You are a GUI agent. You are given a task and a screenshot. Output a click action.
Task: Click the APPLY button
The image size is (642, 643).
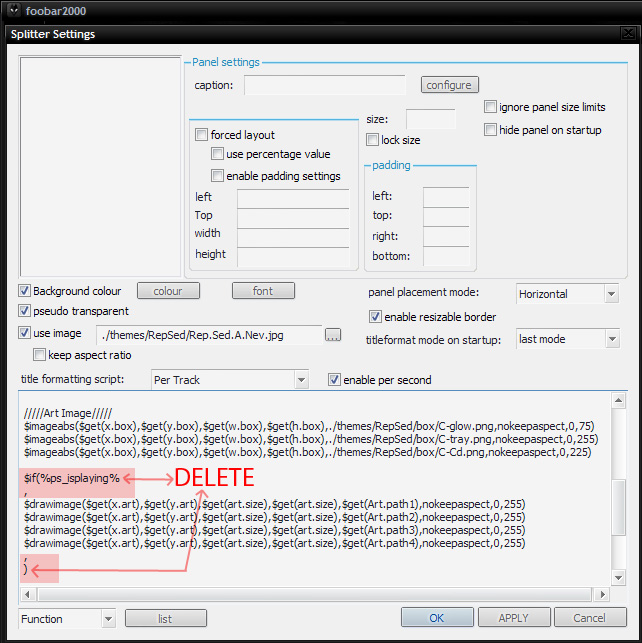[514, 618]
